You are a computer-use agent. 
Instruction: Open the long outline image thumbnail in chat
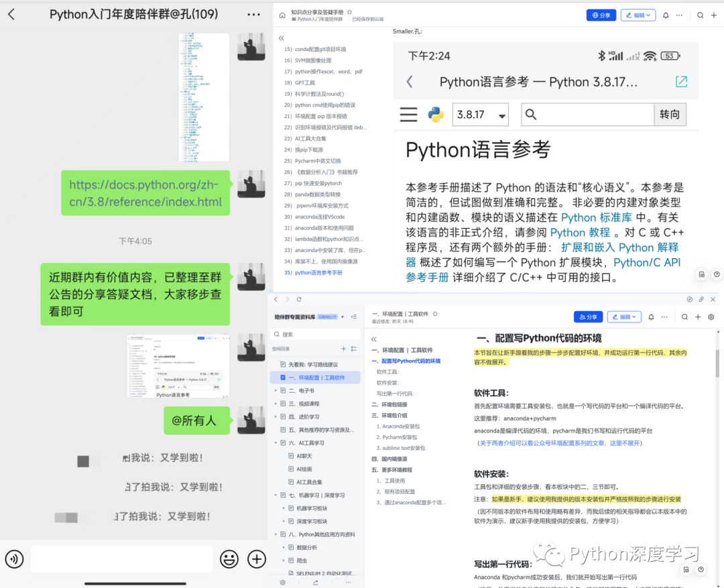click(x=204, y=97)
